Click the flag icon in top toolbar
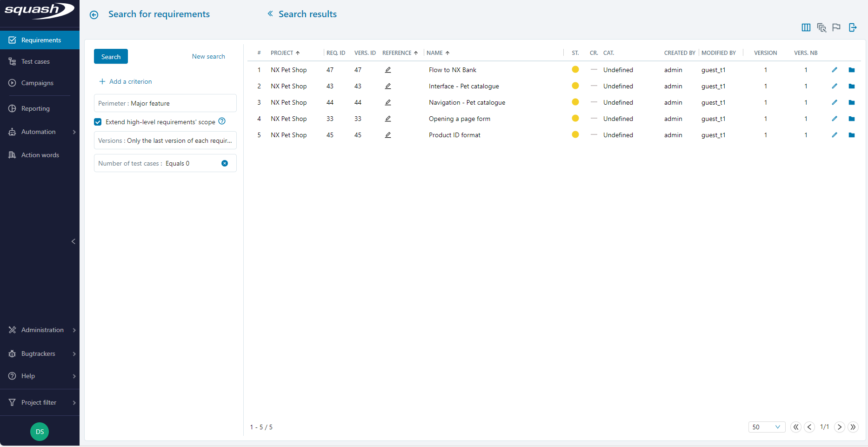The image size is (868, 447). click(836, 27)
